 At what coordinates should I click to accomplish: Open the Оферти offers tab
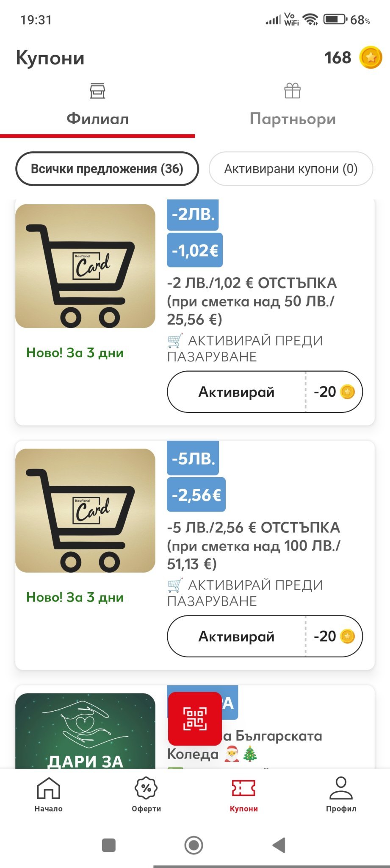(x=146, y=794)
